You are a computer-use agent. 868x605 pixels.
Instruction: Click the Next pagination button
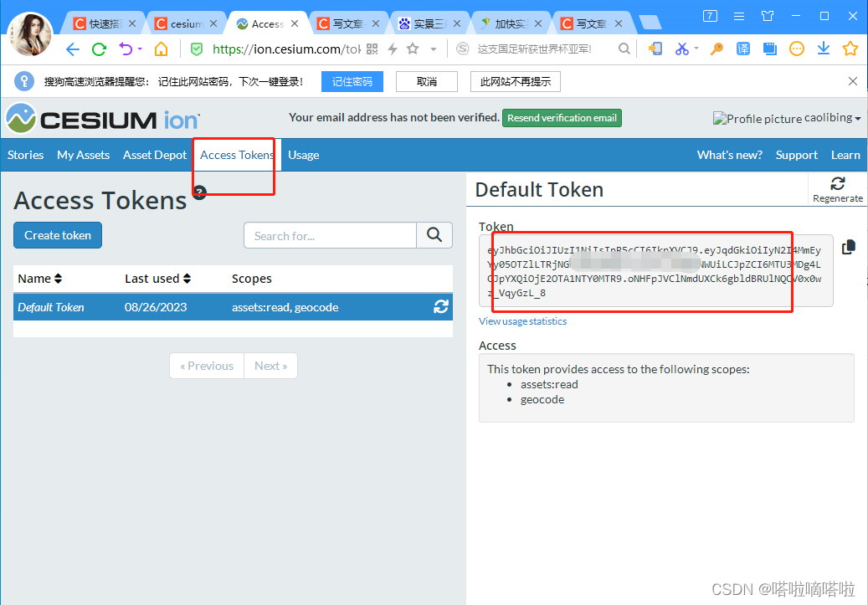[x=270, y=366]
